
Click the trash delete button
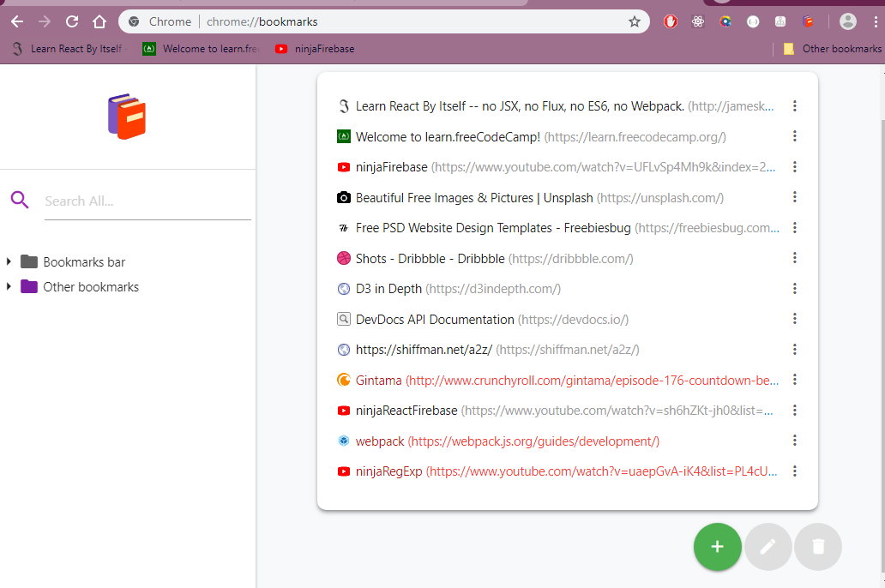pos(818,547)
